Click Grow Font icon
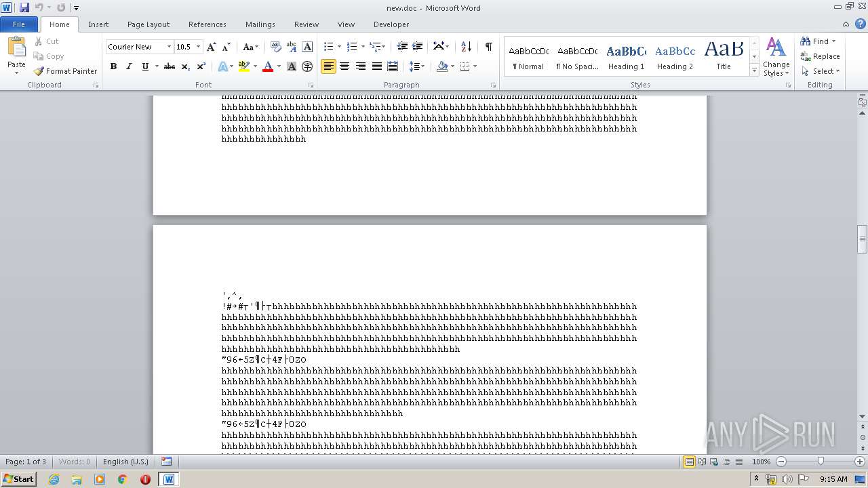Screen dimensions: 868x488 tap(212, 47)
